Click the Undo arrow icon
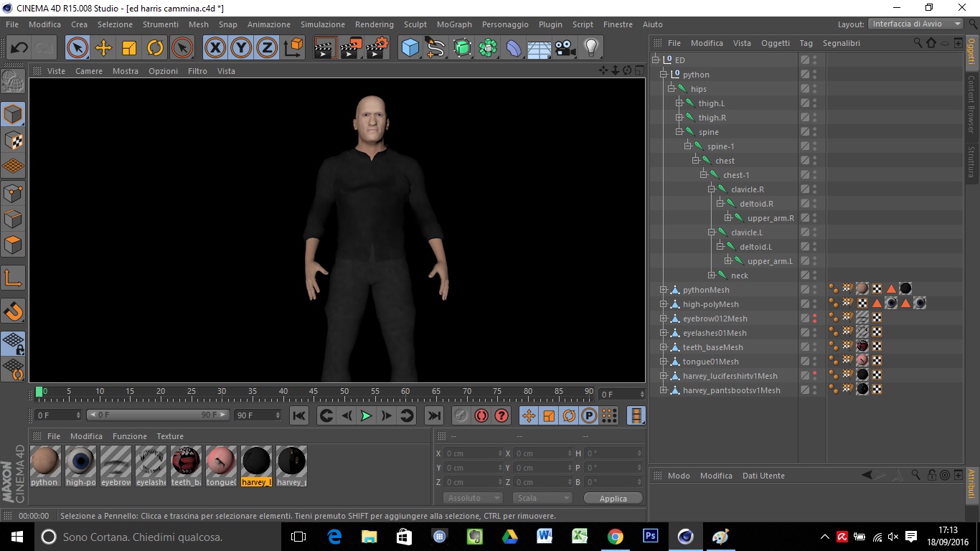 tap(19, 48)
